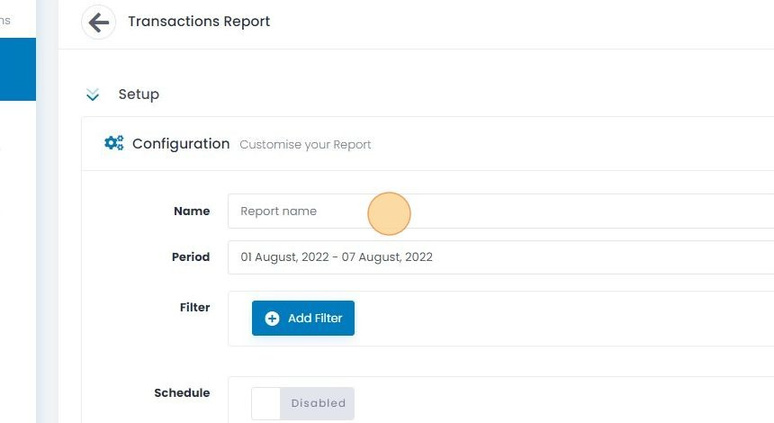Collapse the Setup section chevron

(93, 94)
